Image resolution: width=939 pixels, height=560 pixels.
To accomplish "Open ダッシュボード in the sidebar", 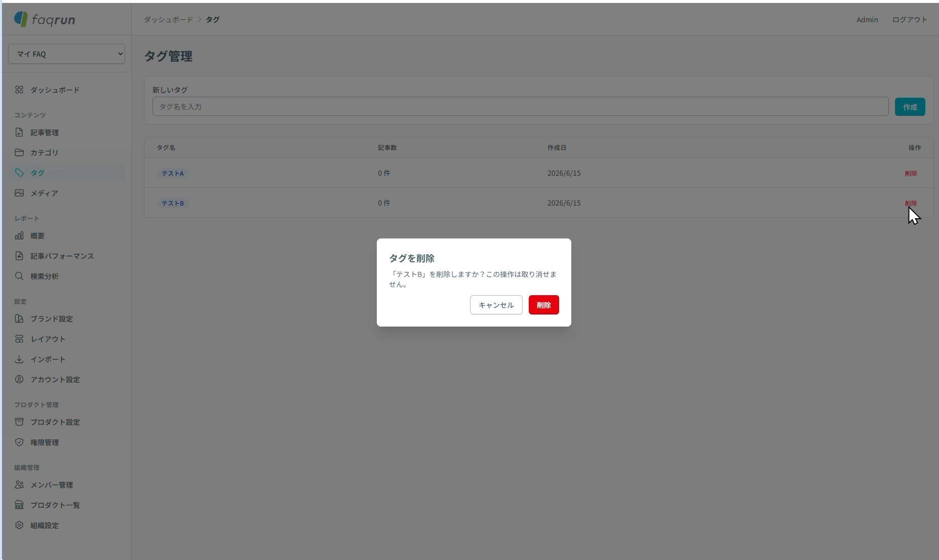I will pos(66,90).
